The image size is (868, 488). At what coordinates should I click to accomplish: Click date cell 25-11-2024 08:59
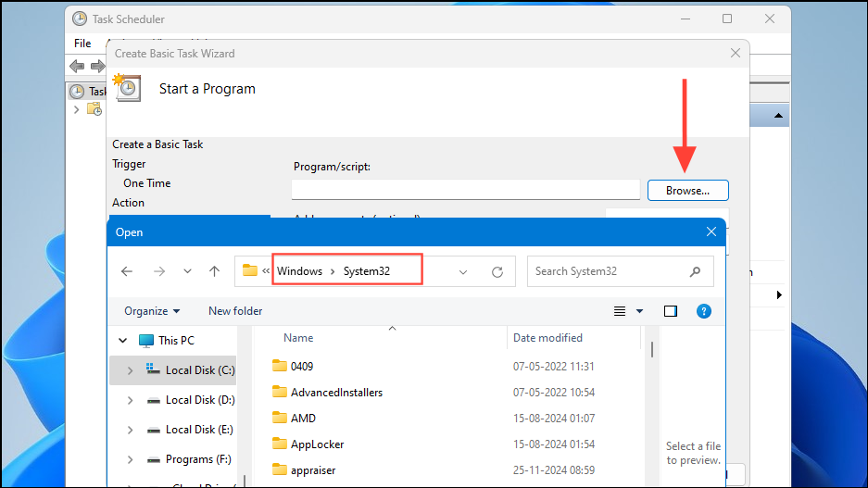pos(554,470)
